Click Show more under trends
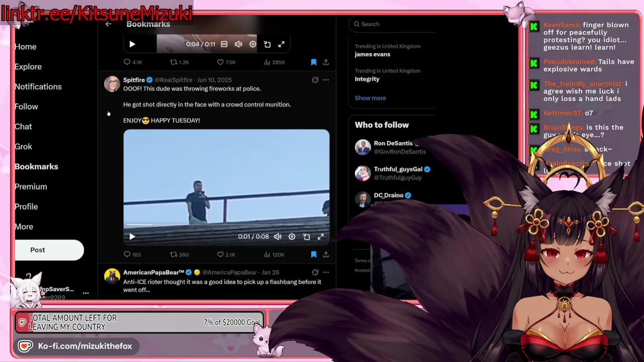This screenshot has width=644, height=362. click(x=370, y=98)
